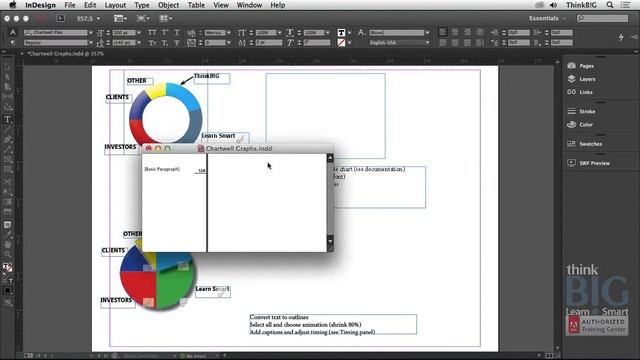Open the font size dropdown arrow

point(139,32)
